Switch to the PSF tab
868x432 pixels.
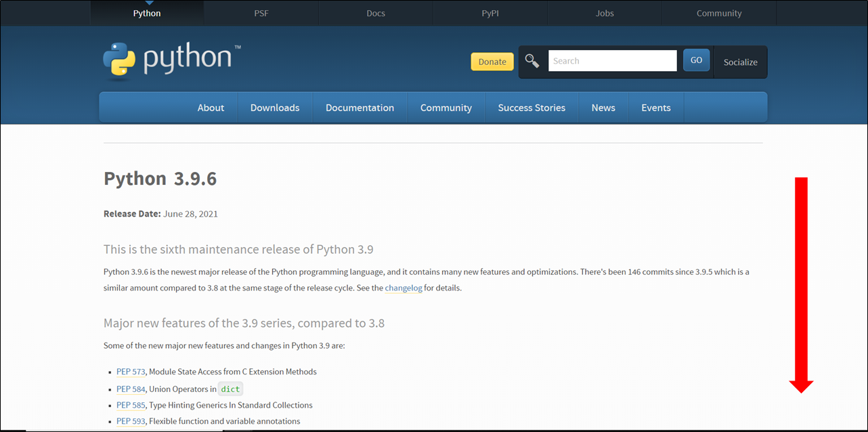click(x=261, y=14)
